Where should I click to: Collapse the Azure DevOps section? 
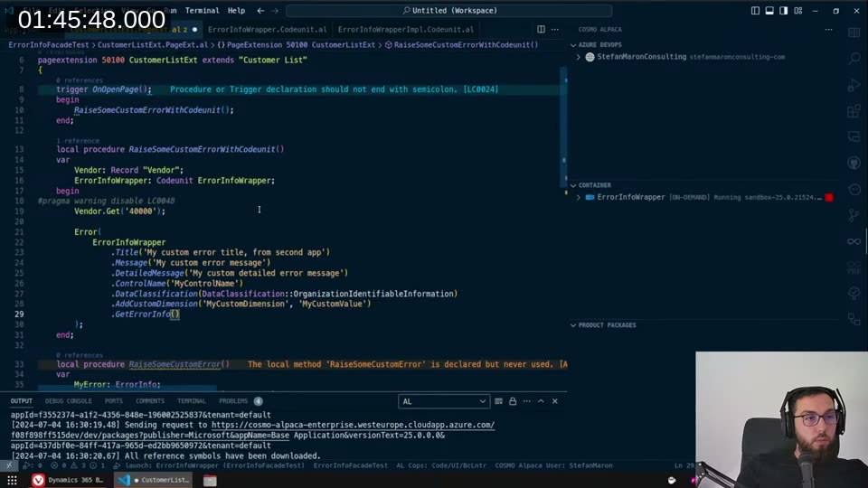[573, 45]
